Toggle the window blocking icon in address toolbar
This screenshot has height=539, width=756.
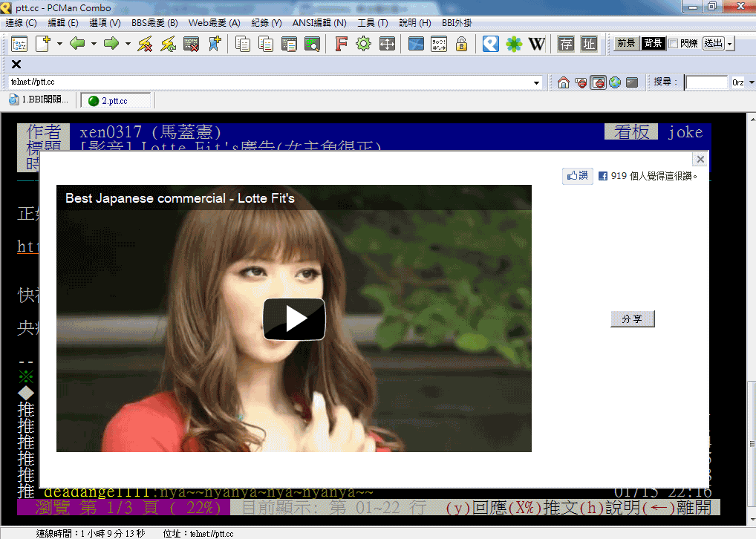coord(598,82)
